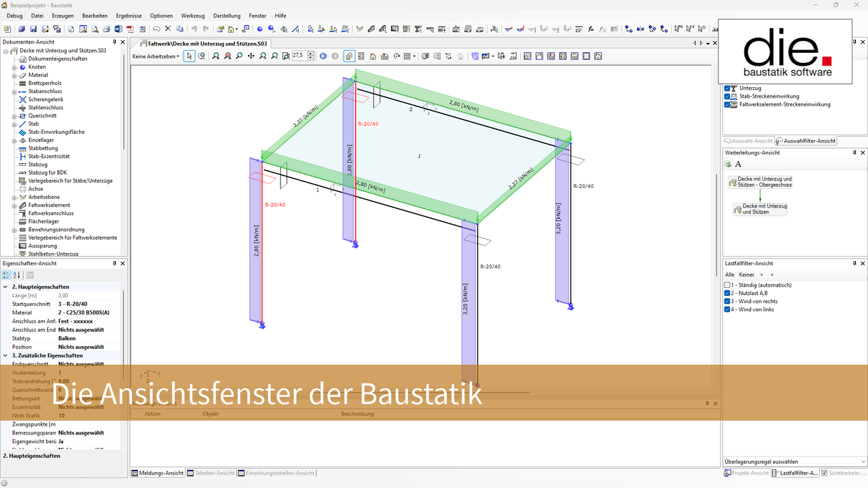The width and height of the screenshot is (868, 488).
Task: Click the text A icon in Weiterleitungs-Ansicht
Action: [738, 164]
